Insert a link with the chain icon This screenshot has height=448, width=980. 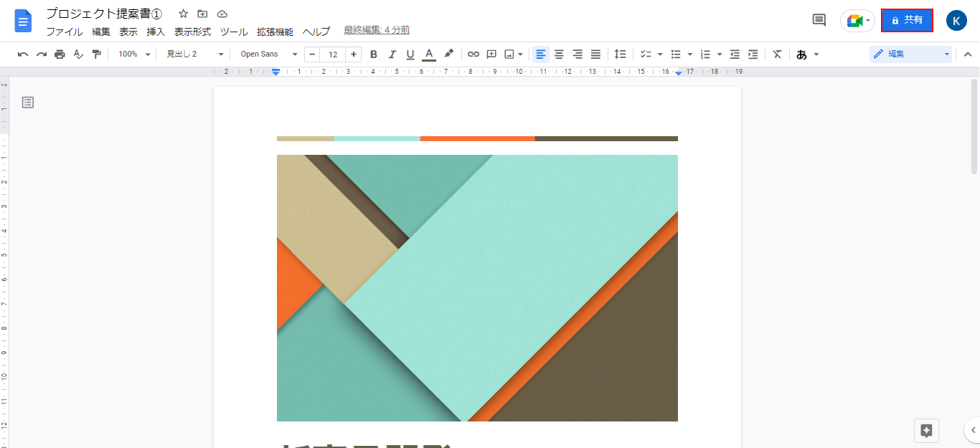click(x=473, y=54)
